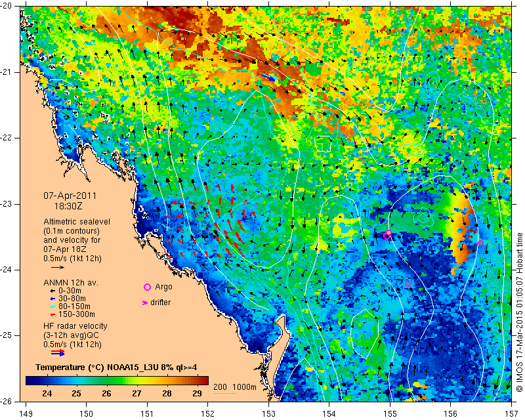Select the blue 30-80m arrow symbol
Viewport: 525px width, 420px height.
tap(52, 299)
